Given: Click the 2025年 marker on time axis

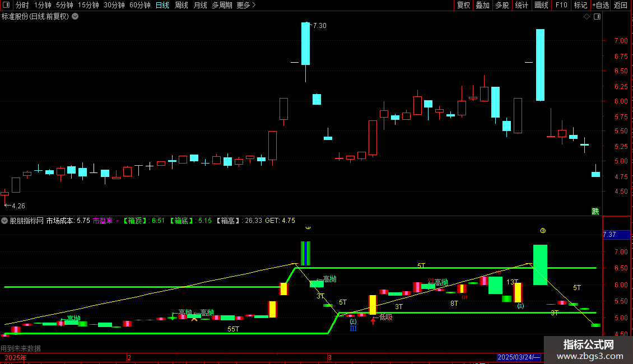Looking at the screenshot, I should click(15, 357).
